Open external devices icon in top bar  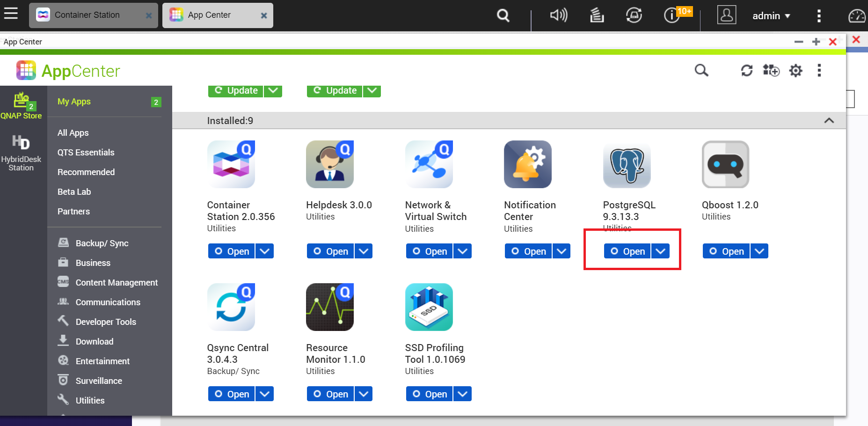[x=634, y=15]
